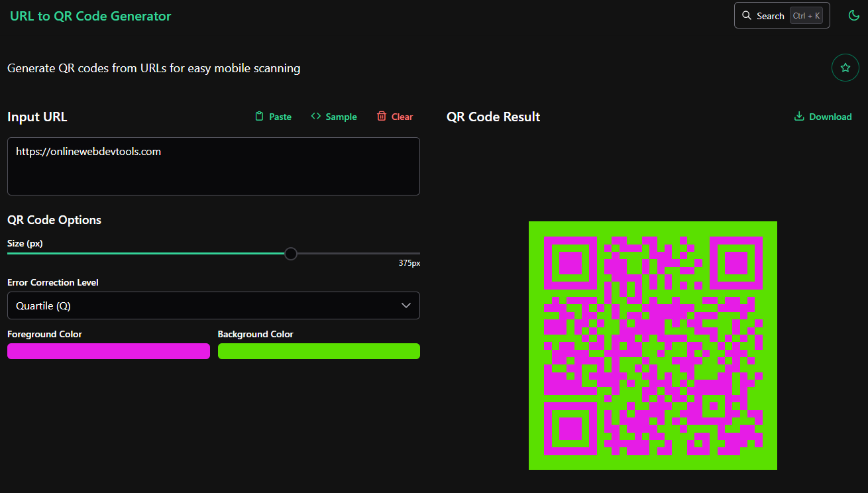Click the Foreground Color label
The height and width of the screenshot is (493, 868).
[x=45, y=334]
